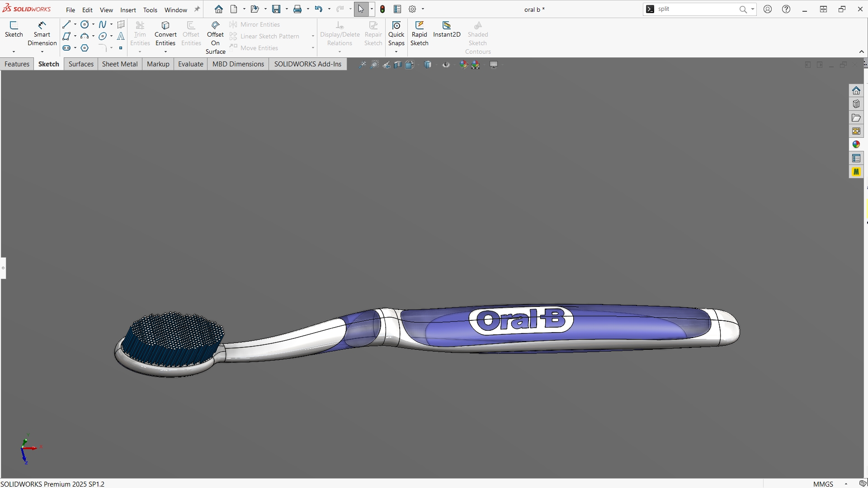Select the Corner Rectangle tool
This screenshot has width=868, height=488.
(66, 36)
